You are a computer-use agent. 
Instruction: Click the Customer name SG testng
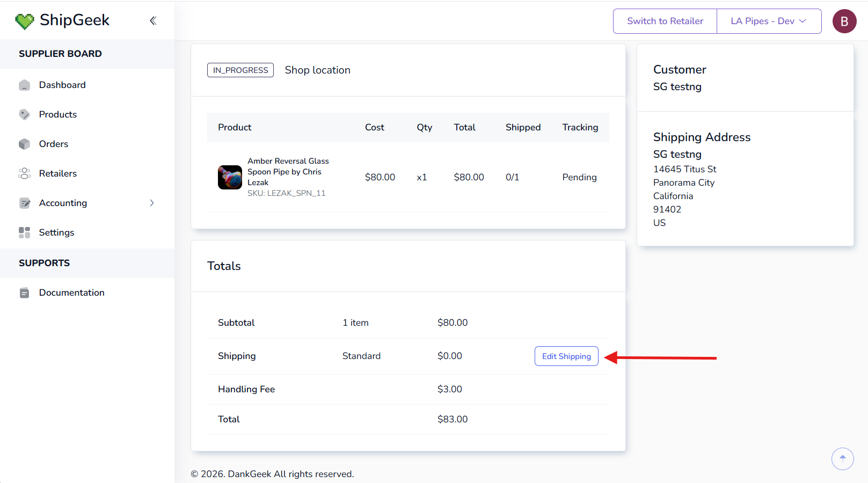click(x=677, y=87)
